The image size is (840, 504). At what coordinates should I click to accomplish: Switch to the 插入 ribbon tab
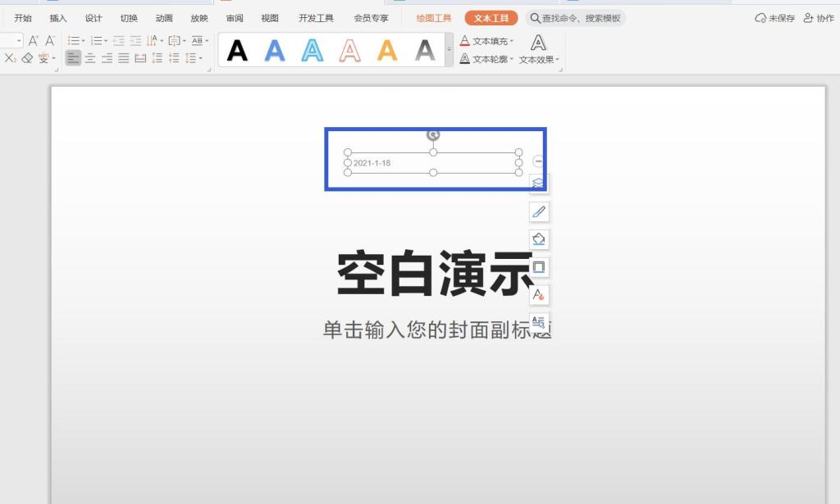[57, 17]
